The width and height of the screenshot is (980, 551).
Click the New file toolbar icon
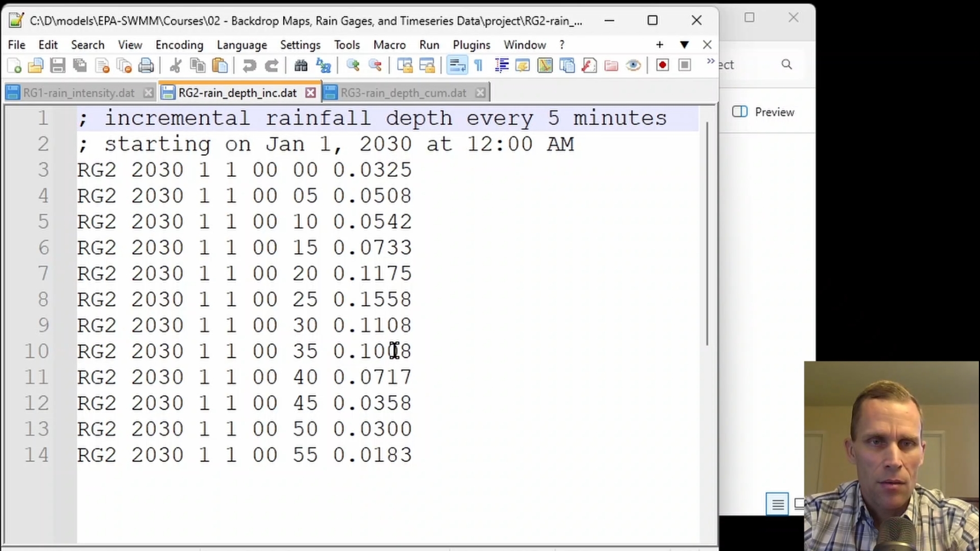click(x=15, y=66)
